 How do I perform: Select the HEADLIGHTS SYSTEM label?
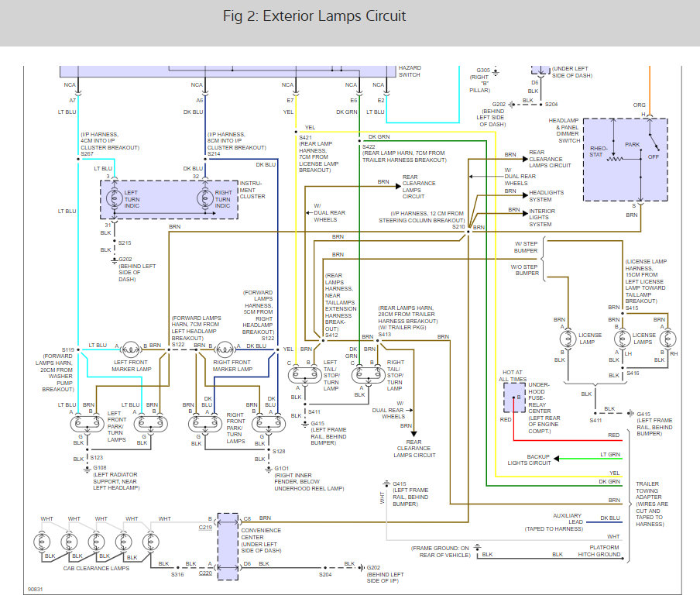546,196
